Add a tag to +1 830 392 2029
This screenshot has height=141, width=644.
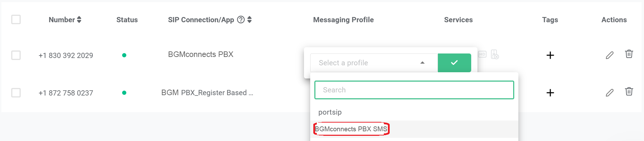[x=550, y=55]
